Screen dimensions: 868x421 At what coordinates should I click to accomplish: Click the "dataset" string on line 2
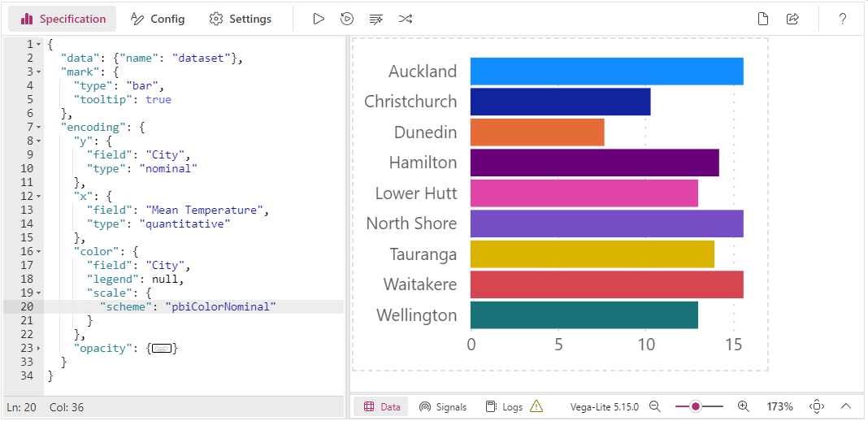[202, 58]
